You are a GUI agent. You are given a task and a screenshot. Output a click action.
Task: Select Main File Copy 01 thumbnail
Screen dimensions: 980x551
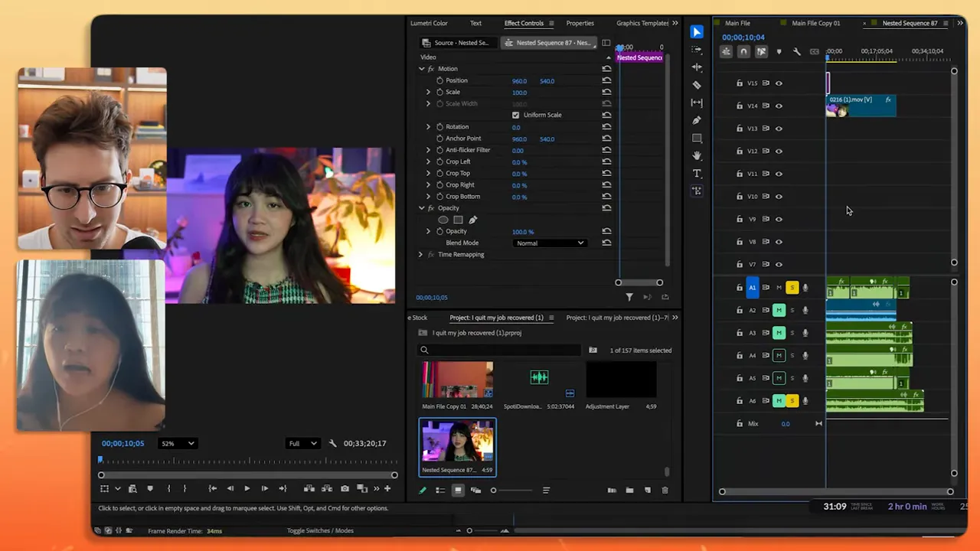[x=457, y=380]
